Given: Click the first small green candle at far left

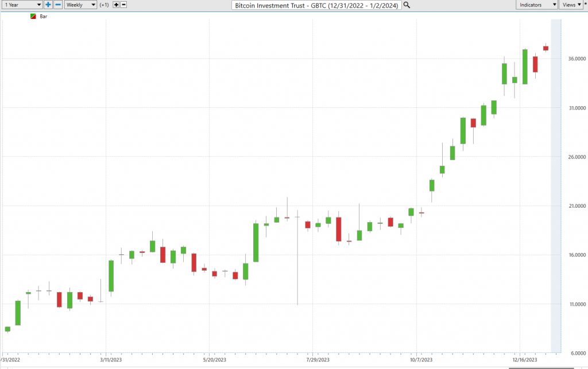Looking at the screenshot, I should [7, 329].
